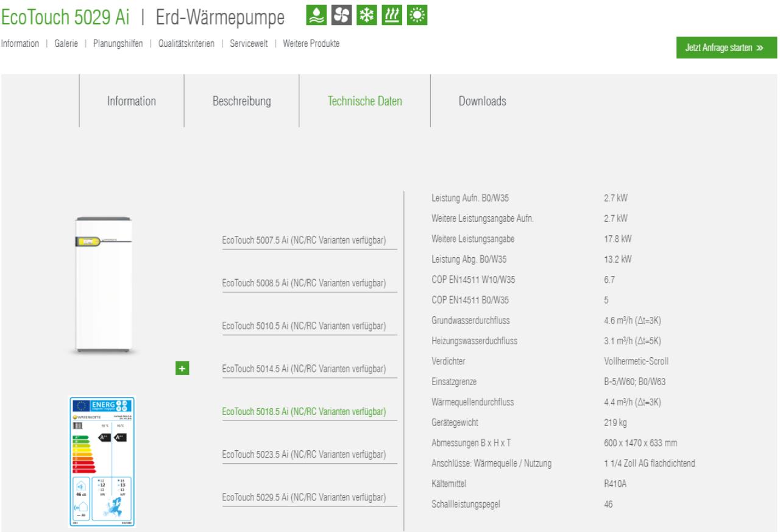
Task: Select EcoTouch 5023.5 Ai variant
Action: click(303, 454)
